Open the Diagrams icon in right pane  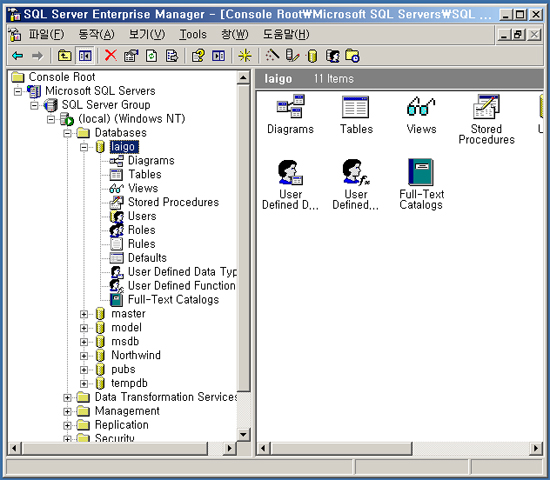pyautogui.click(x=290, y=106)
